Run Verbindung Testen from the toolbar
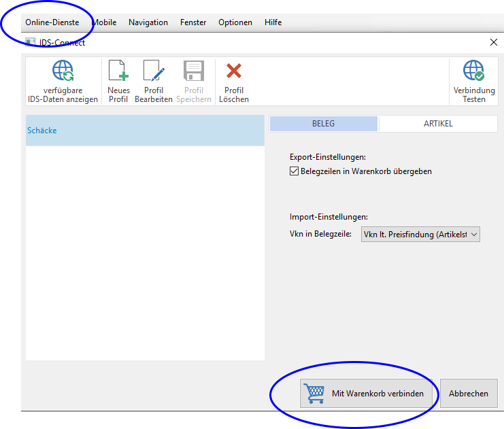 tap(473, 71)
